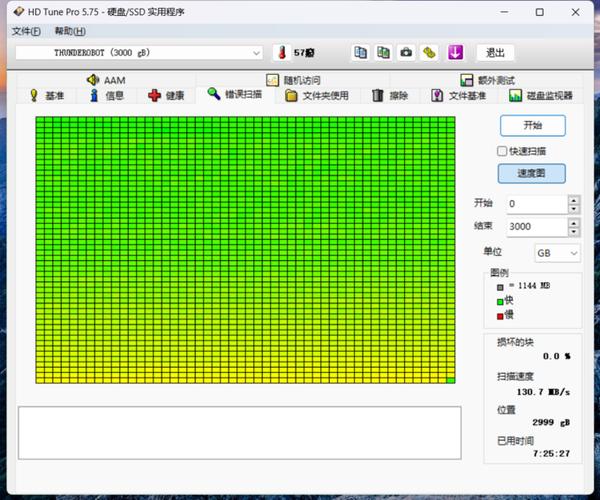Maximize the HD Tune Pro window

tap(540, 12)
